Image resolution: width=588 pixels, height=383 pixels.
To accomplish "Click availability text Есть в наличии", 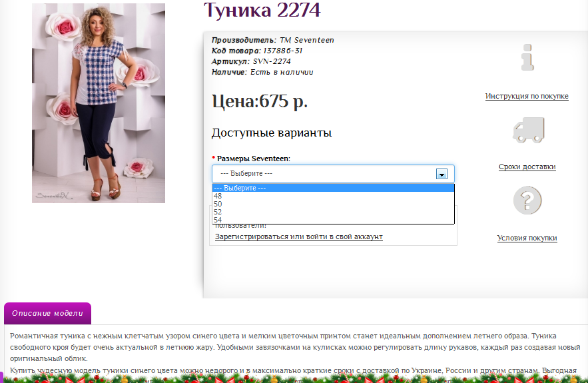I will pyautogui.click(x=282, y=72).
